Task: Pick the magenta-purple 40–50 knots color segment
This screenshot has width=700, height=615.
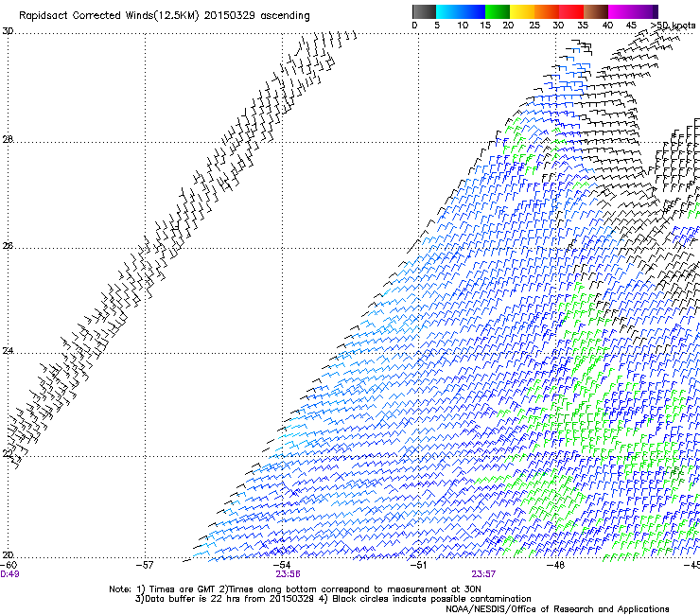Action: coord(633,11)
